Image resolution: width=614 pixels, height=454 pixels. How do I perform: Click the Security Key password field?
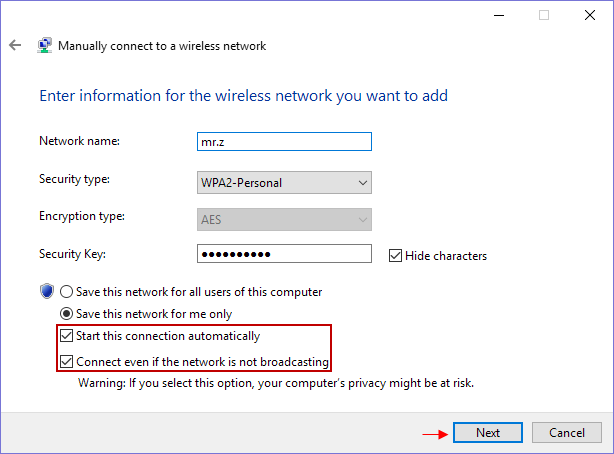coord(284,254)
